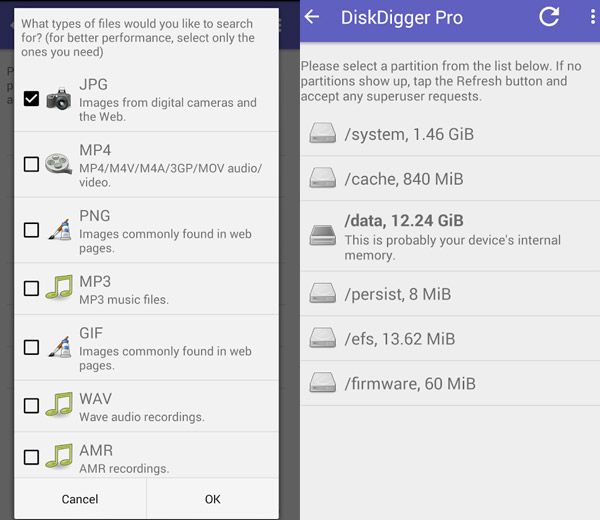This screenshot has width=600, height=520.
Task: Enable the MP4 video checkbox
Action: 31,164
